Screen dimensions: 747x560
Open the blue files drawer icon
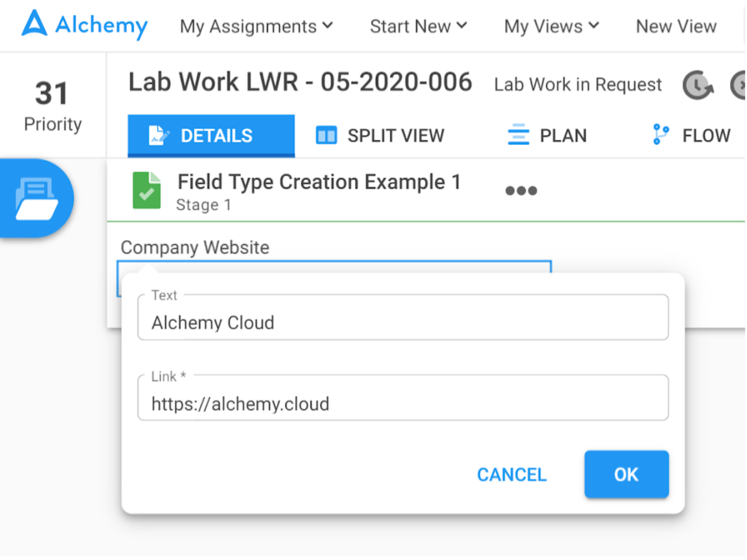point(37,199)
